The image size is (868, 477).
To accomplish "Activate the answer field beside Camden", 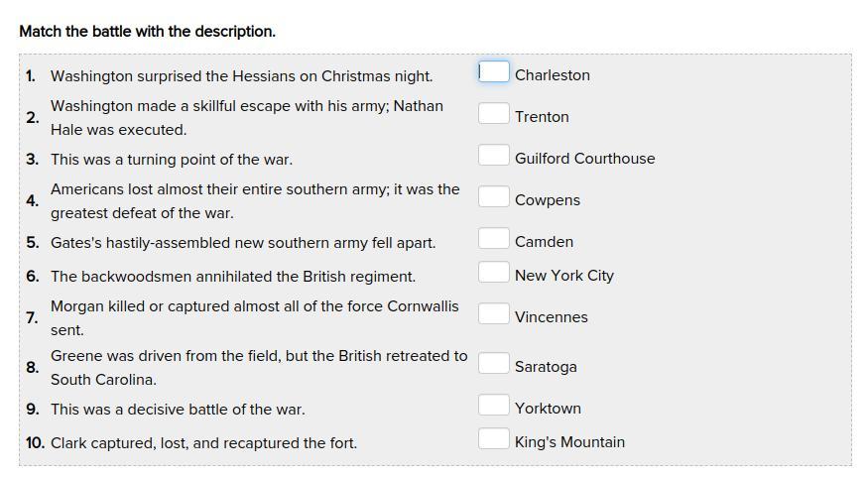I will click(x=494, y=239).
